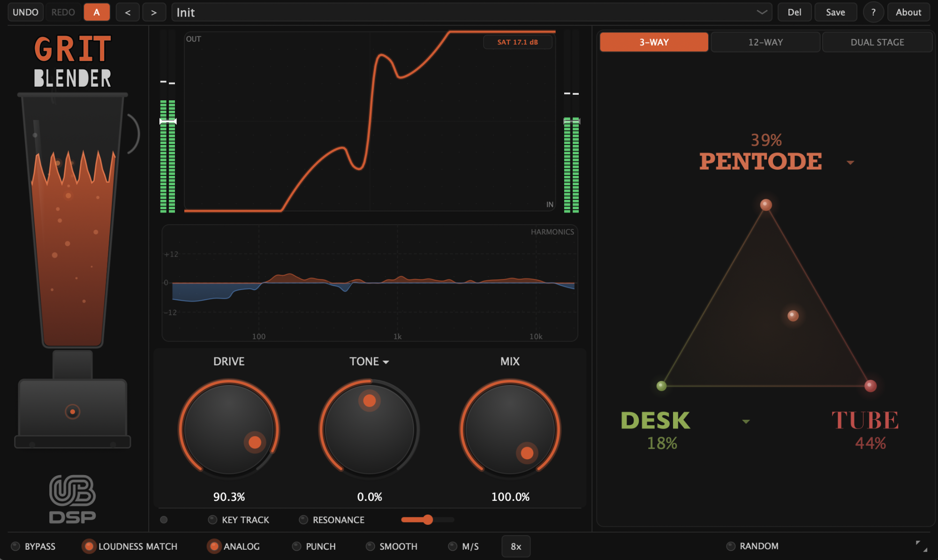Viewport: 938px width, 560px height.
Task: Click the DRIVE knob
Action: [229, 429]
